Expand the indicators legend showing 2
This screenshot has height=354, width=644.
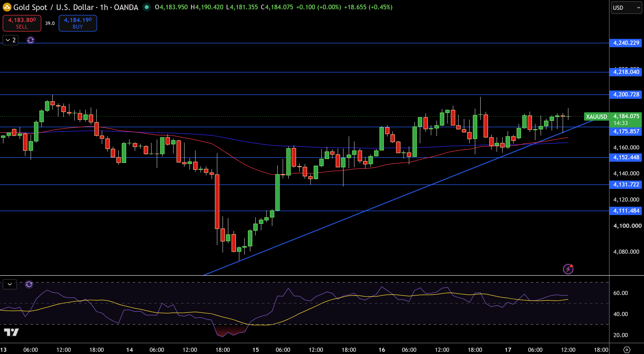point(11,40)
